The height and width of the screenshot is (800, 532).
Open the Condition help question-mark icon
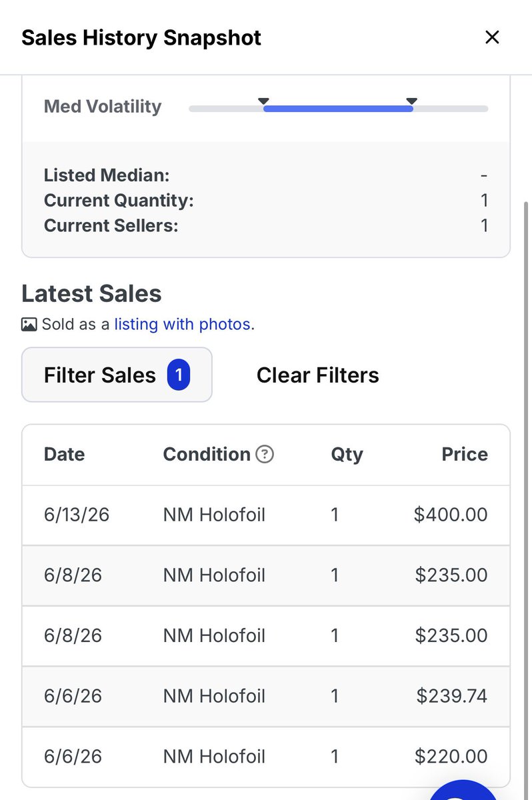coord(265,454)
